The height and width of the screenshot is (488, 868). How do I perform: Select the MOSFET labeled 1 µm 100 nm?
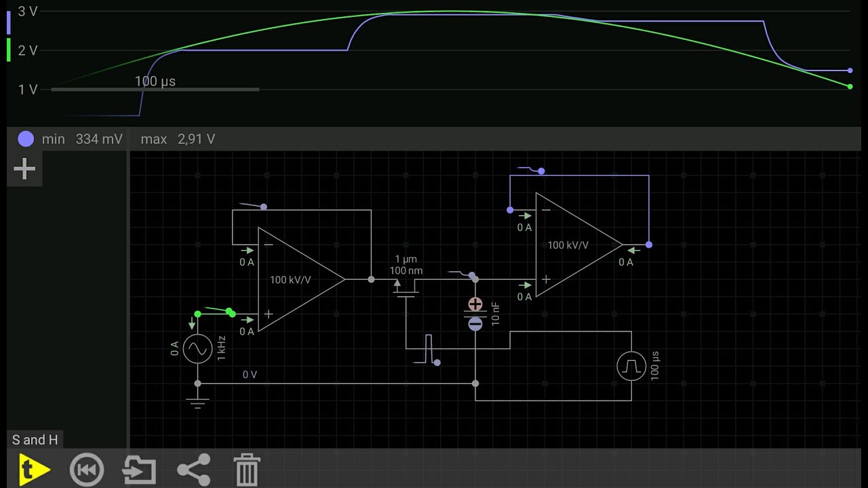pos(406,288)
